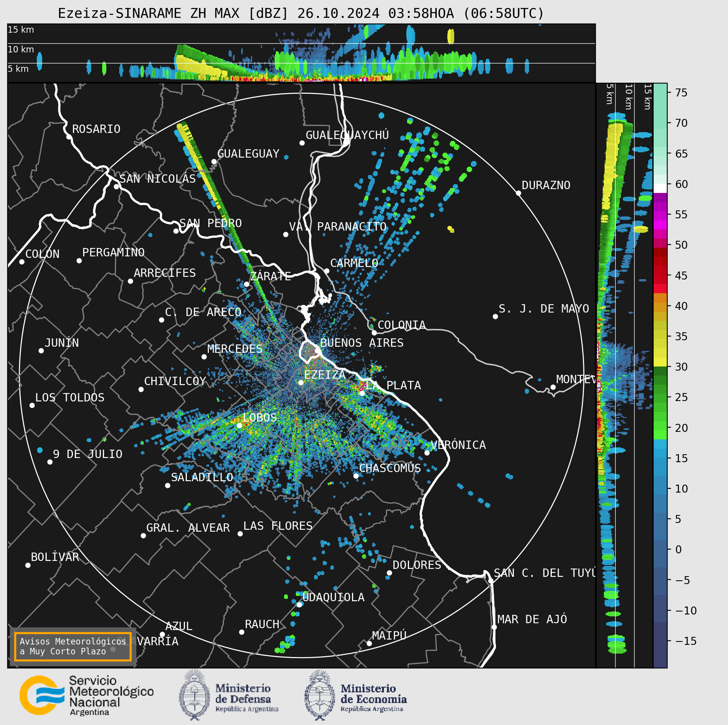This screenshot has width=728, height=725.
Task: Click the 75 value on the dBZ scale
Action: (681, 93)
